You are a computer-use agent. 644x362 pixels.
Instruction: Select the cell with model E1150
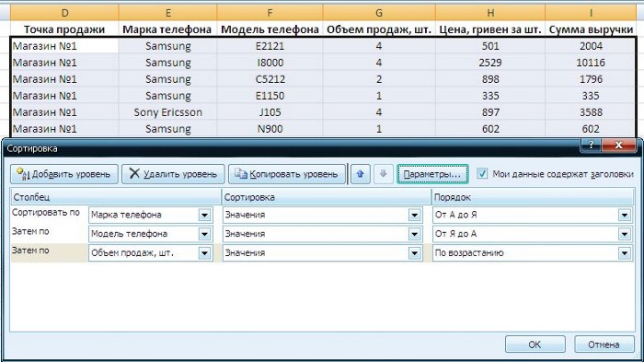click(x=270, y=96)
